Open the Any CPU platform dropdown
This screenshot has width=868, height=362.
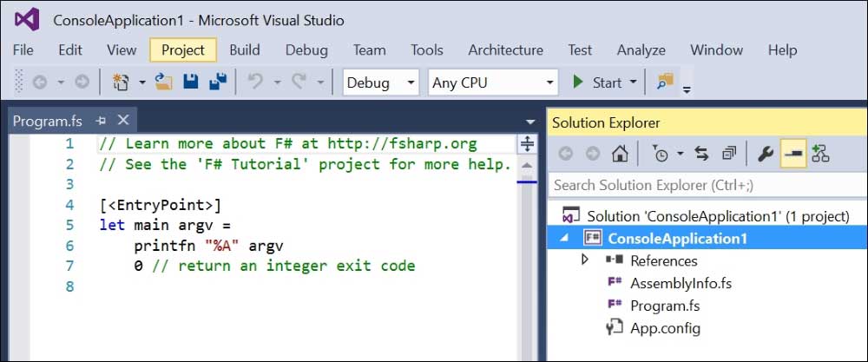tap(493, 82)
